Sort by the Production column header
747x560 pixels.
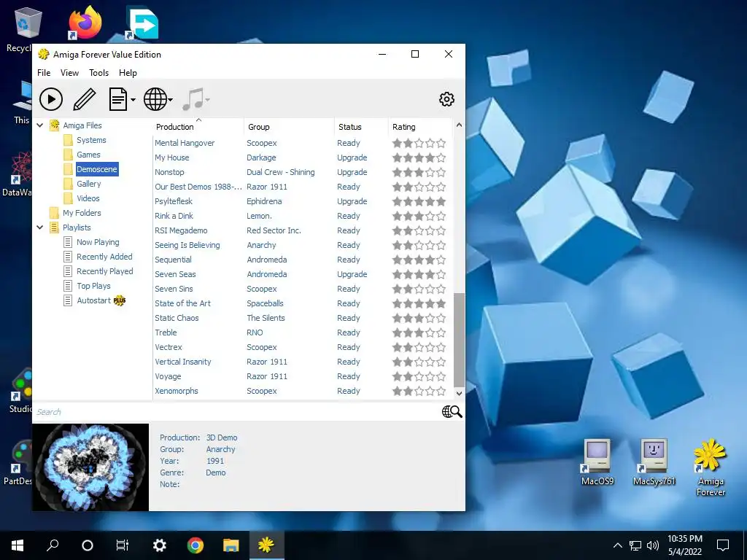pos(175,127)
